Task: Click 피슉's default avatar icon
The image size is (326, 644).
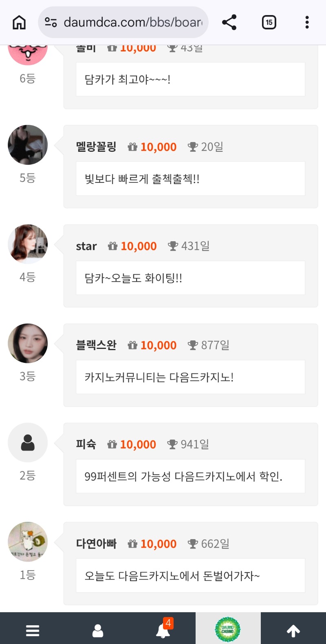Action: click(28, 442)
